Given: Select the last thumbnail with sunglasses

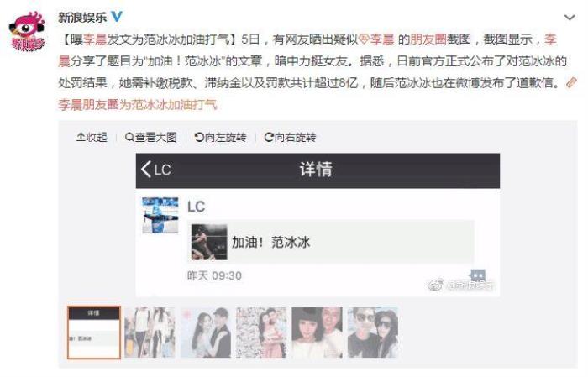Looking at the screenshot, I should pos(373,332).
